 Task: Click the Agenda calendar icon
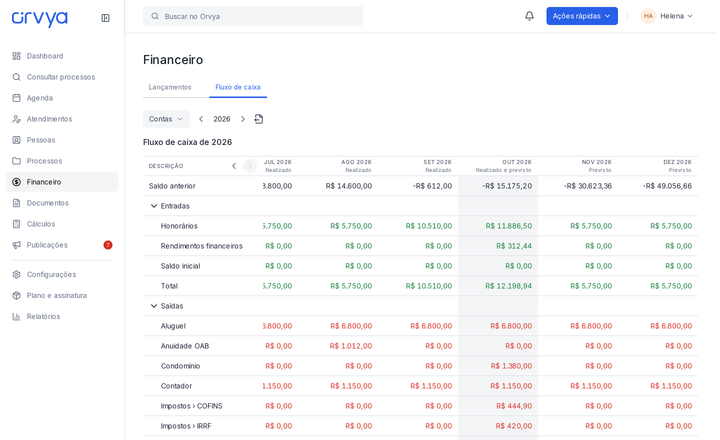[17, 98]
